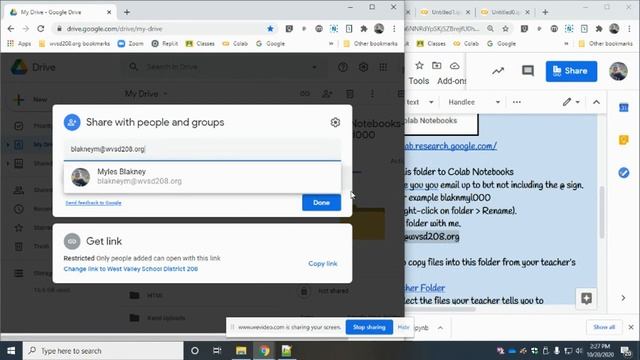The width and height of the screenshot is (640, 360).
Task: Open Repl.it bookmark
Action: [x=164, y=44]
